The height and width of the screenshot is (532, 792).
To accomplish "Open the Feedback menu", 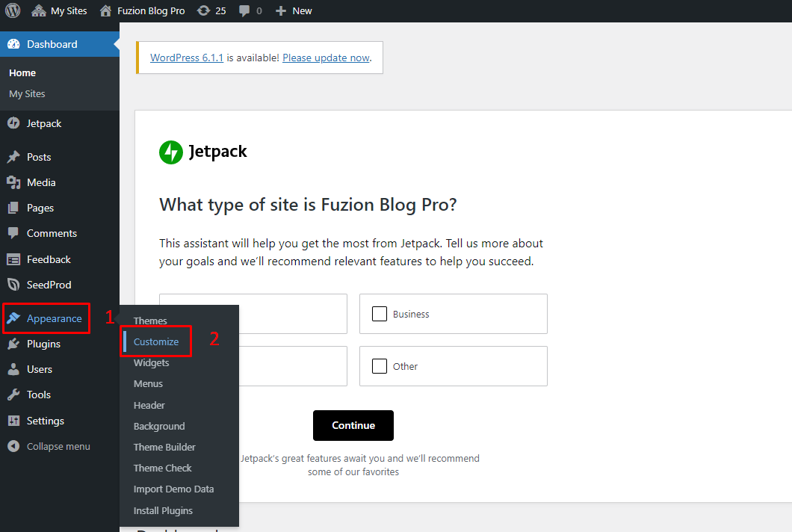I will pos(49,259).
